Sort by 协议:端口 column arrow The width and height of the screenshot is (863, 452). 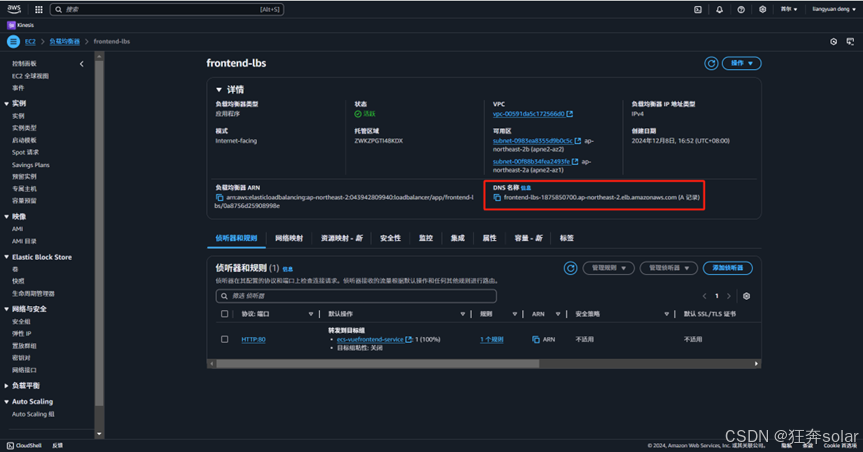point(310,314)
